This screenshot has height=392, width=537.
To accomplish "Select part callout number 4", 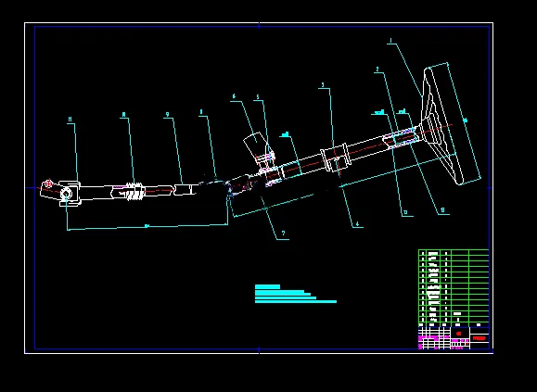I will [x=358, y=224].
